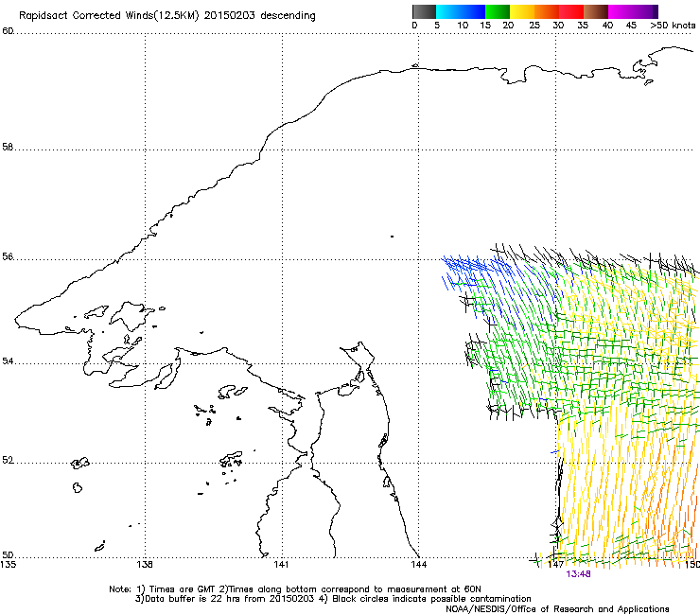Screen dimensions: 700x615
Task: Click the longitude label '147'
Action: tap(555, 565)
